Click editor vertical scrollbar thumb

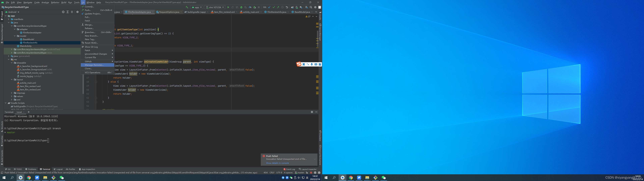point(317,39)
